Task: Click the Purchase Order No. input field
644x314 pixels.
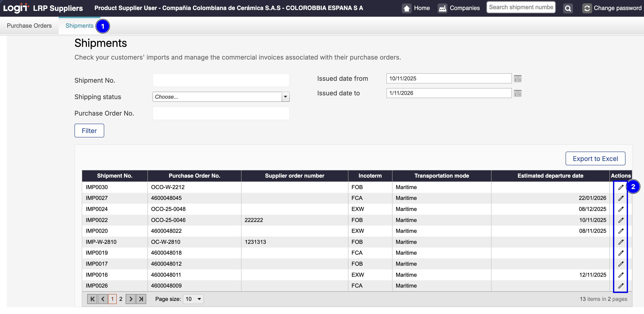Action: (x=221, y=113)
